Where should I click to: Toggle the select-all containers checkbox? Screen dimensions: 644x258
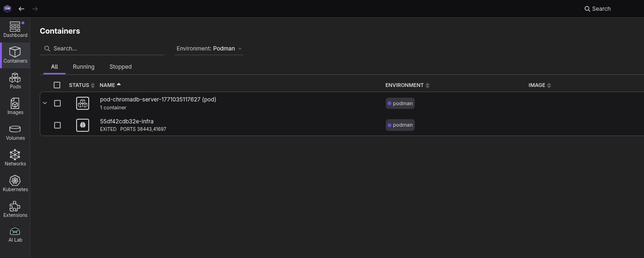point(57,85)
